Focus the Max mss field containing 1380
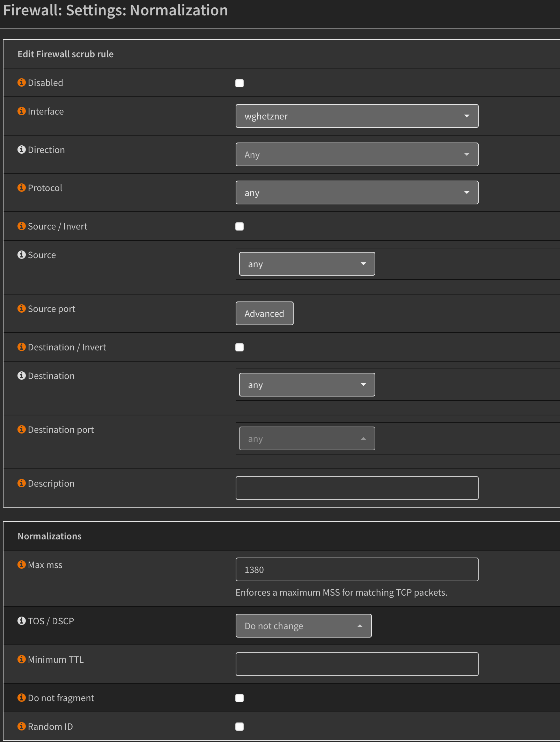Image resolution: width=560 pixels, height=742 pixels. (357, 569)
